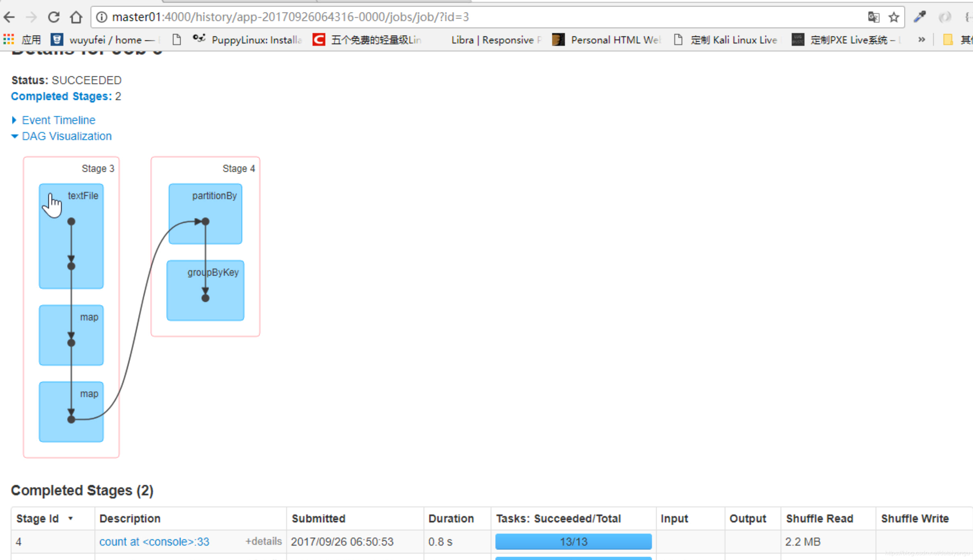Click the Stage 4 label
Screen dimensions: 973x560
click(239, 168)
